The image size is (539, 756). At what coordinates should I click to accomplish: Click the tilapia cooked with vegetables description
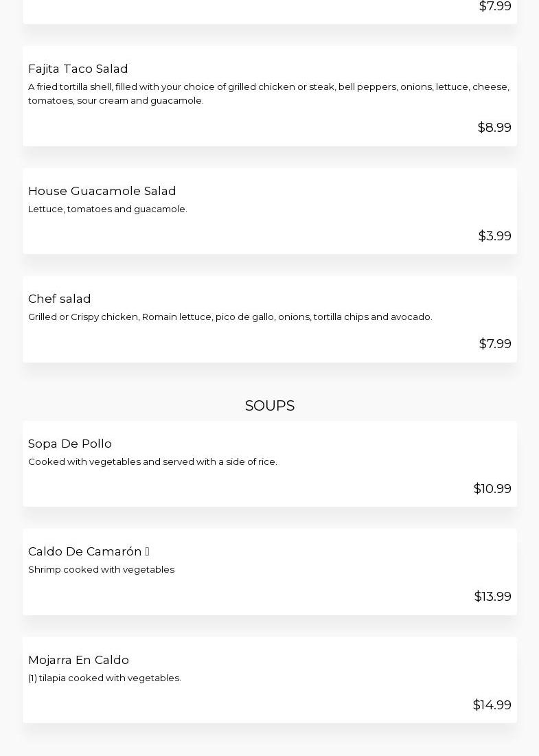tap(104, 678)
